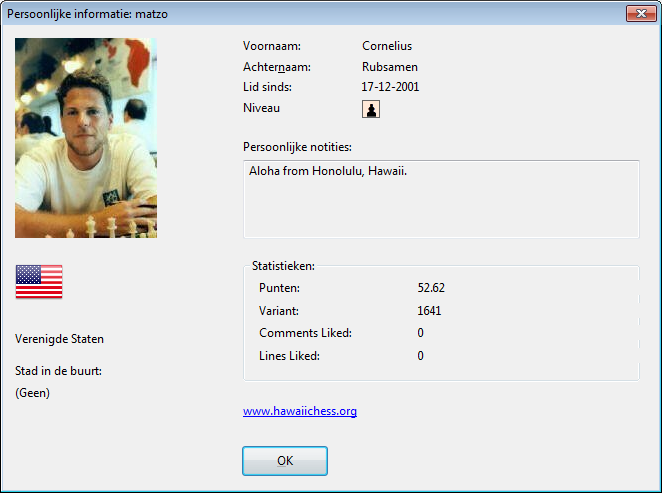Click the pawn level icon next to Niveau

(x=371, y=110)
